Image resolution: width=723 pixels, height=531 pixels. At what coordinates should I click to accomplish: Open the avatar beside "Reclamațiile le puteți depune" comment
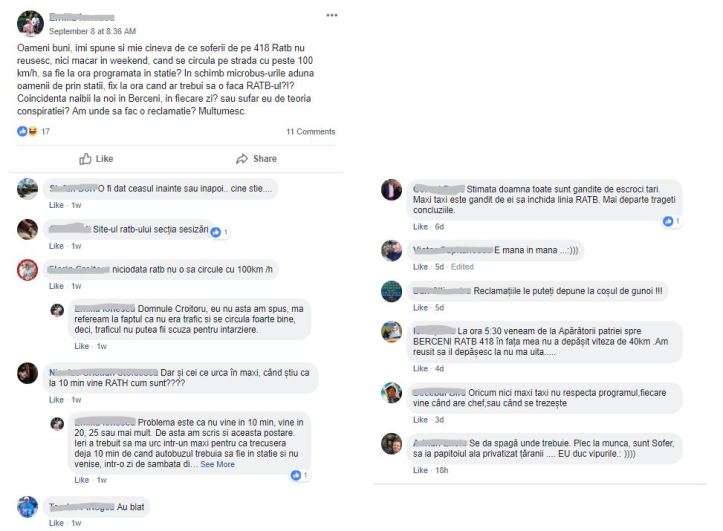391,290
